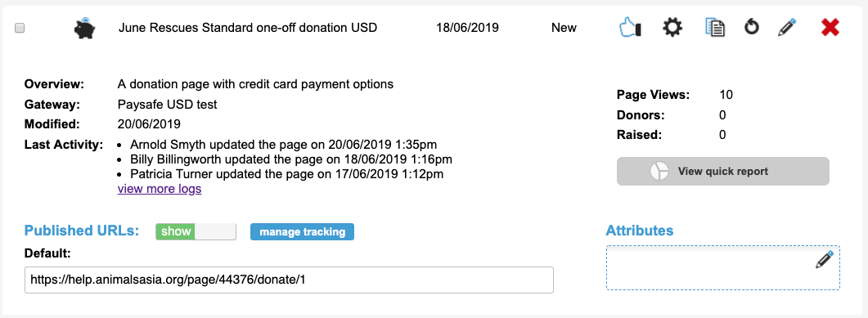Edit the page using top pencil icon

[x=787, y=27]
